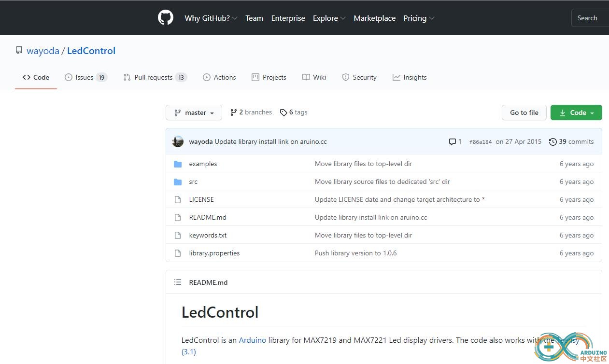
Task: Switch to the Insights tab
Action: pyautogui.click(x=410, y=77)
